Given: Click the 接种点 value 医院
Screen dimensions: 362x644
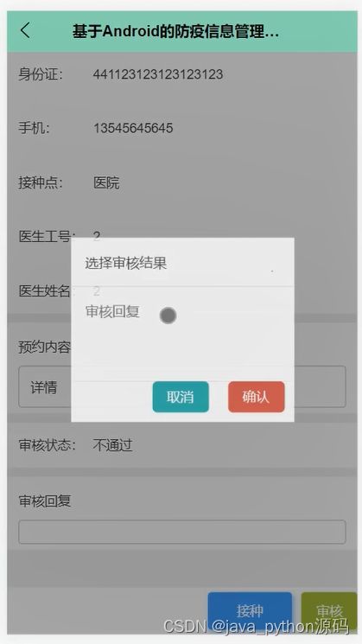Looking at the screenshot, I should pos(106,182).
